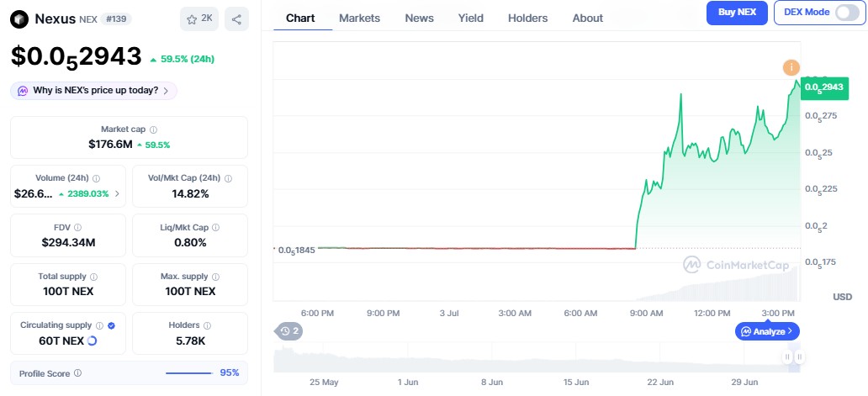
Task: Open the News tab
Action: (419, 18)
